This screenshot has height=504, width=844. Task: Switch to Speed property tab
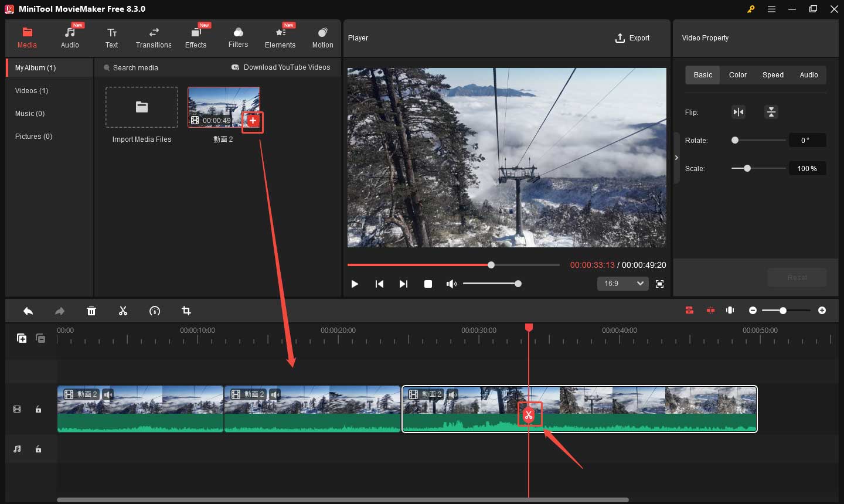[x=773, y=75]
